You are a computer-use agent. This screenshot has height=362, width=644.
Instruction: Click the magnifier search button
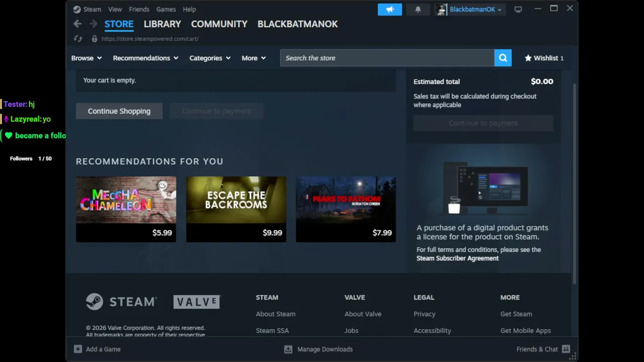503,58
